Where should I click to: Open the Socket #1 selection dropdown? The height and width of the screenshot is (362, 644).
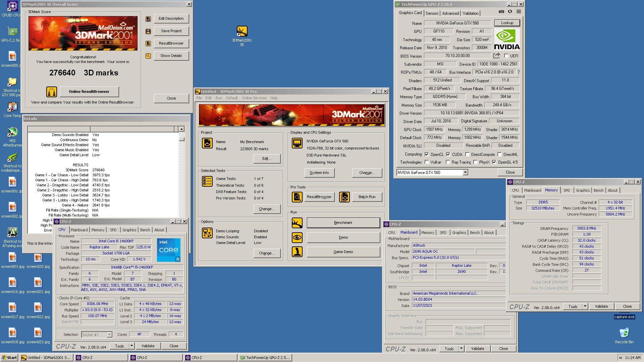tap(109, 335)
